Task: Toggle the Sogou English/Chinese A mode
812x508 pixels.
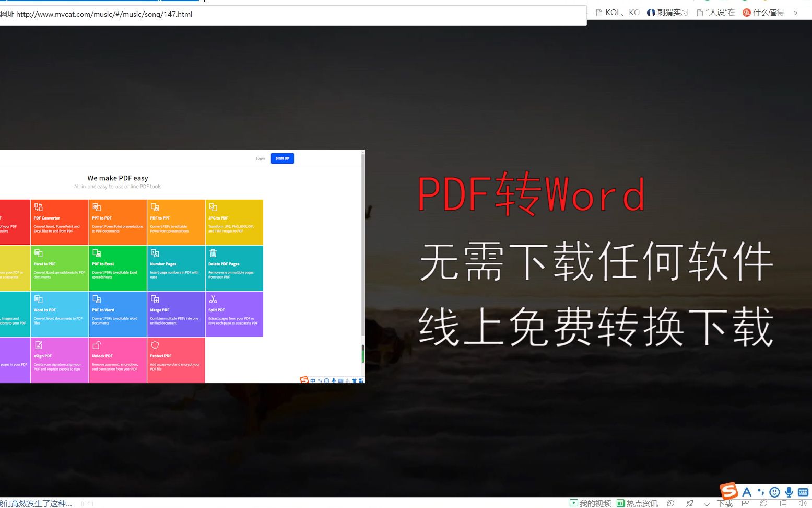Action: pos(747,492)
